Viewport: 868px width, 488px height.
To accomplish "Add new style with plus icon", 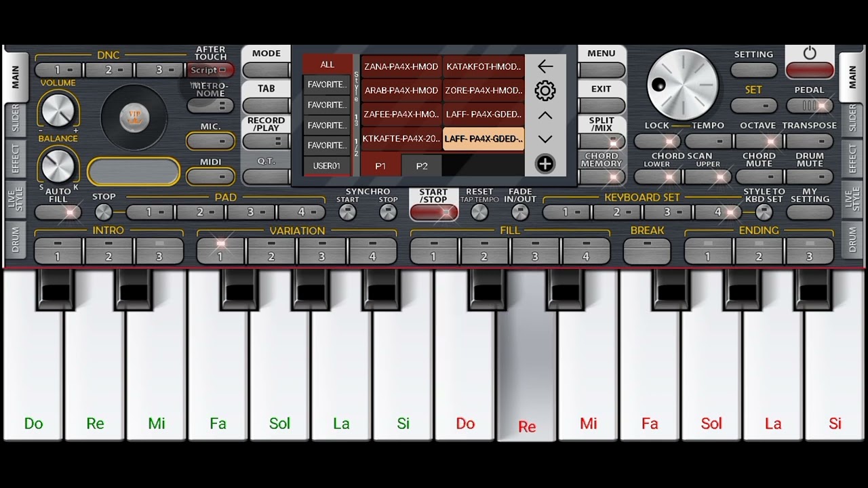I will [545, 163].
